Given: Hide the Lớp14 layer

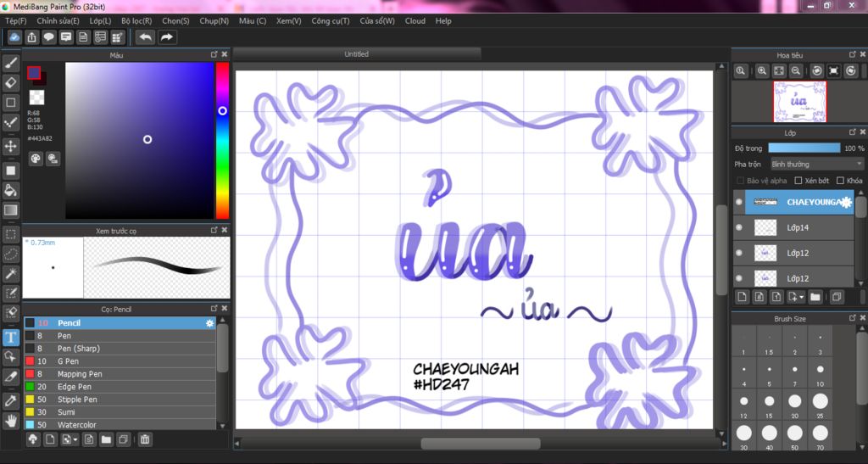Looking at the screenshot, I should coord(739,227).
